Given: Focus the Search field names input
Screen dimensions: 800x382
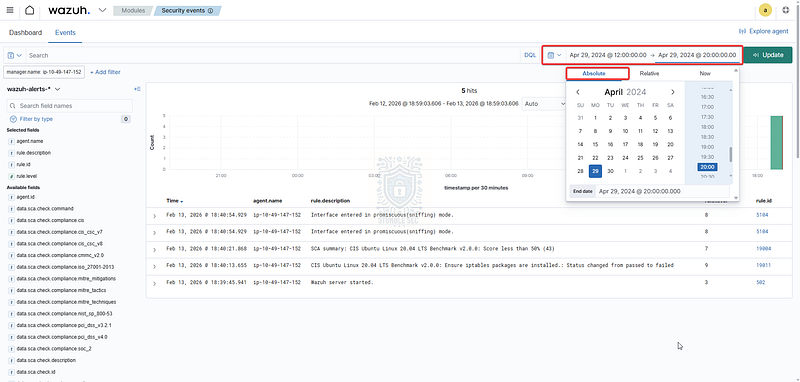Looking at the screenshot, I should point(69,106).
